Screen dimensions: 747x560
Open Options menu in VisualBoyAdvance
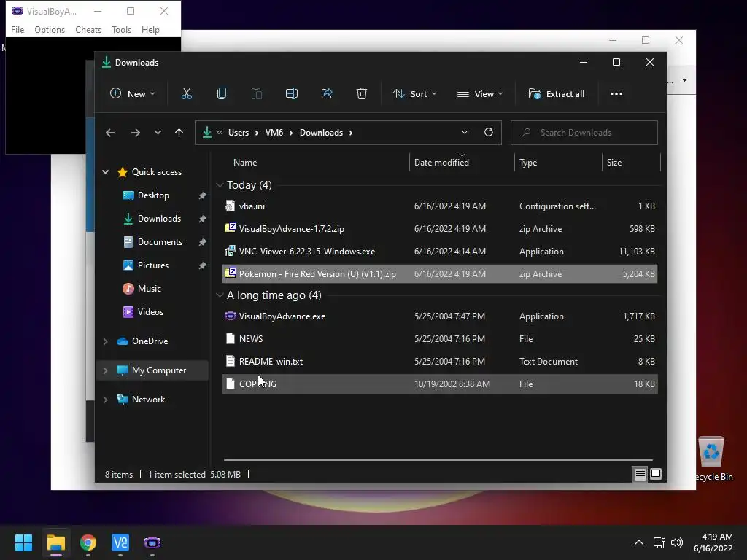point(50,29)
